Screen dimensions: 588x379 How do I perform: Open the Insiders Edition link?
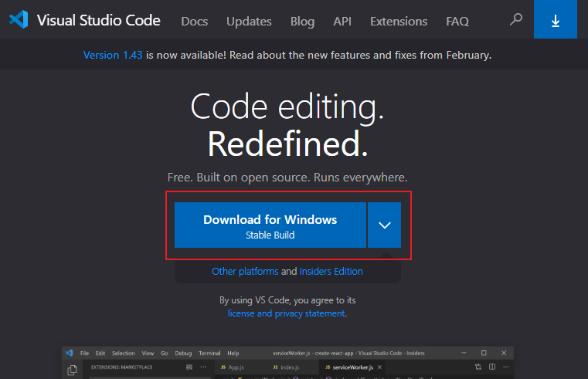(331, 271)
